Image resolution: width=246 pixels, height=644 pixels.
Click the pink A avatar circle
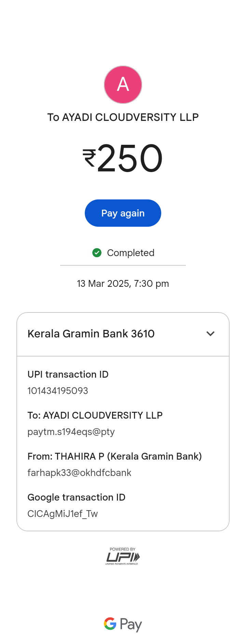click(x=123, y=85)
